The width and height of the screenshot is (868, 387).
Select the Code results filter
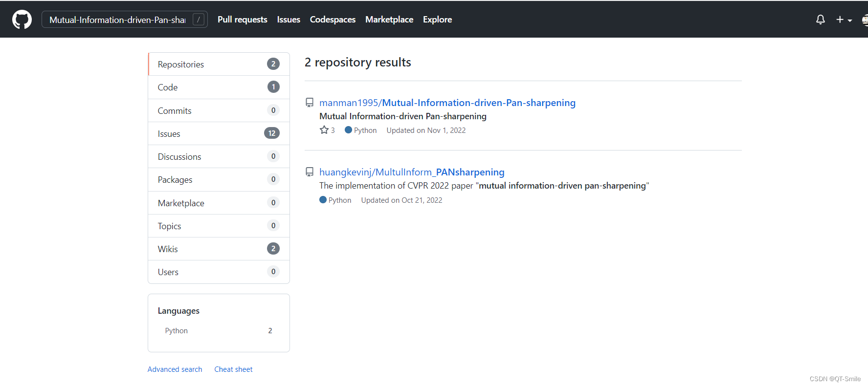(219, 87)
